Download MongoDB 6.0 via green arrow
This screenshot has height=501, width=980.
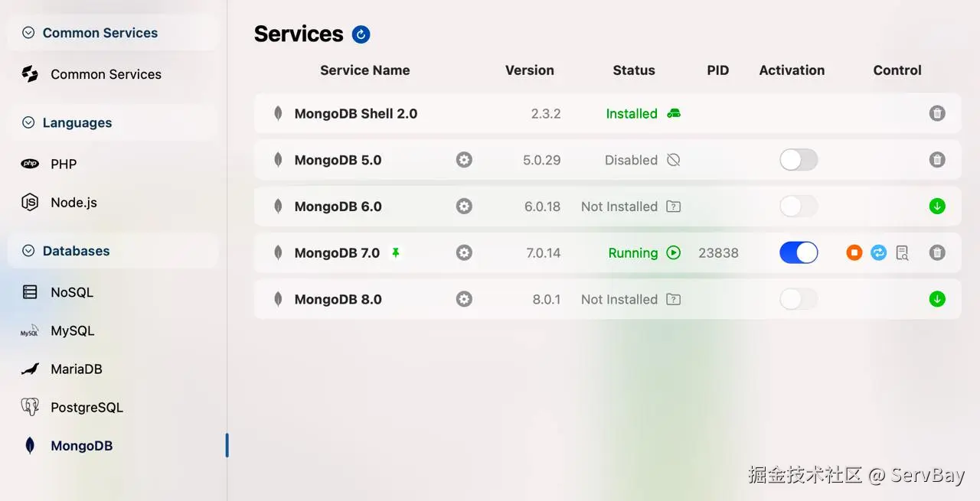coord(937,207)
